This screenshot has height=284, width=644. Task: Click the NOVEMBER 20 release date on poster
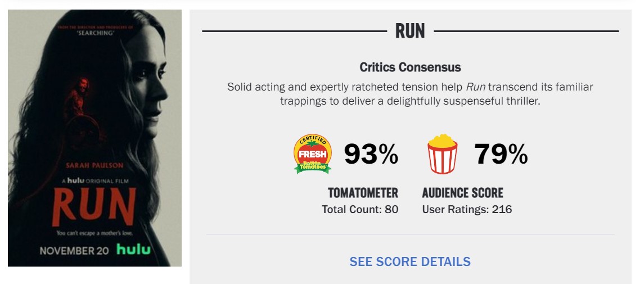(75, 250)
